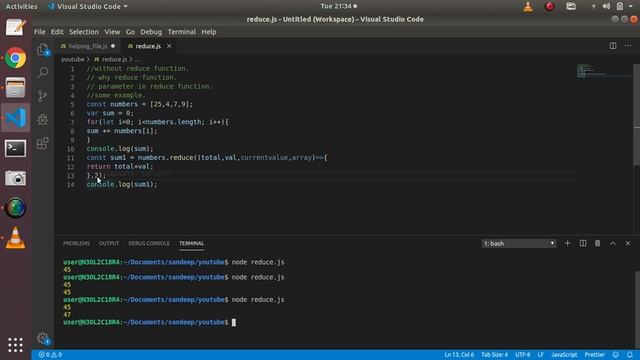
Task: Open the Files app in dock
Action: pyautogui.click(x=16, y=88)
